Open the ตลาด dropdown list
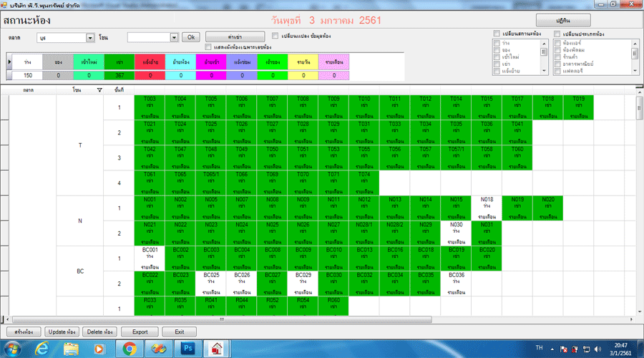This screenshot has height=358, width=644. pos(90,37)
